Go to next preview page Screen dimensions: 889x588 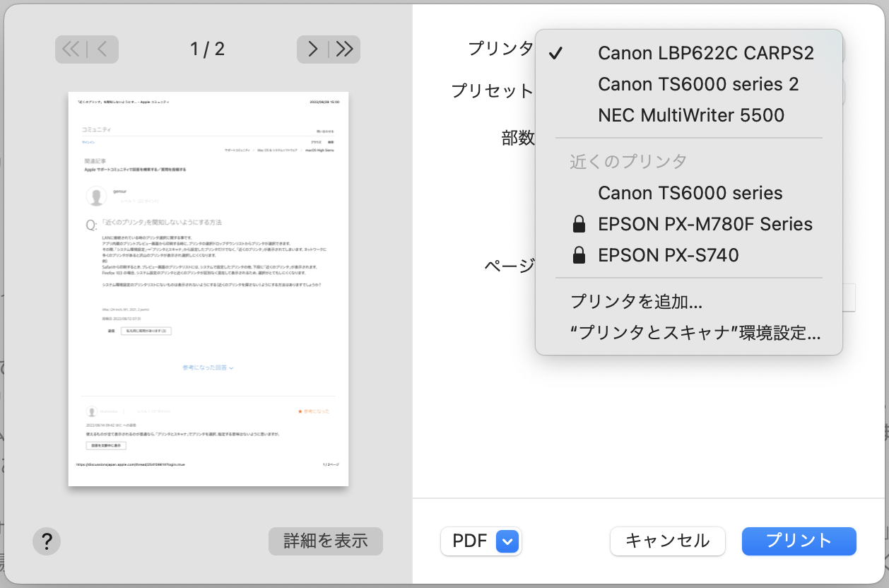pyautogui.click(x=312, y=49)
